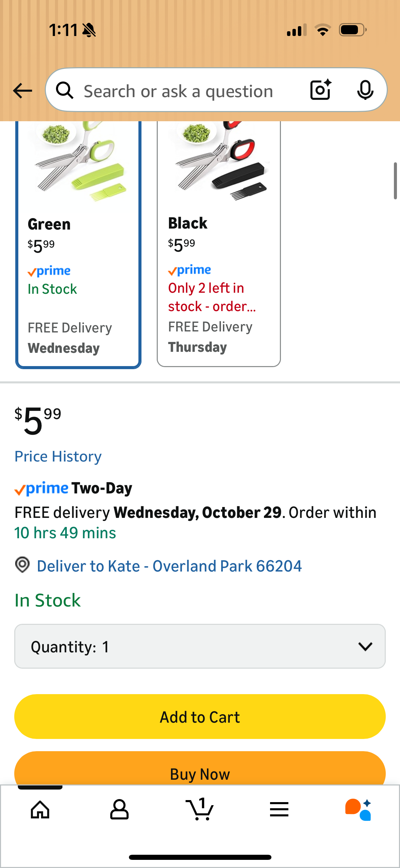Change delivery address Overland Park 66204
Screen dimensions: 400x868
coord(169,566)
